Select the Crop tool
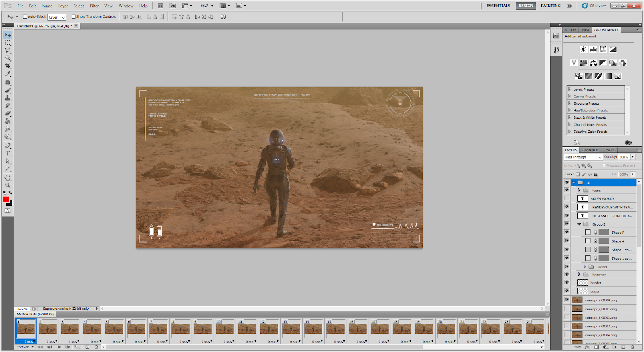Image resolution: width=644 pixels, height=352 pixels. coord(8,66)
